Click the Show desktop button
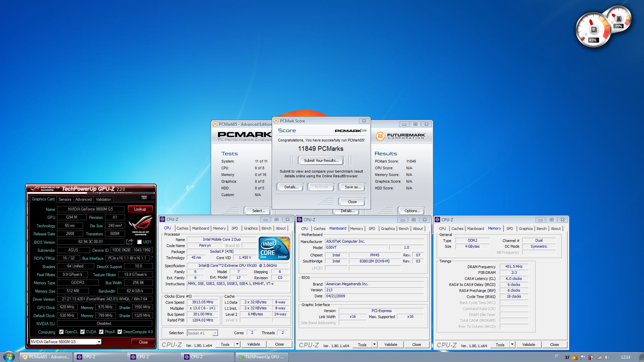This screenshot has width=644, height=362. pos(641,357)
